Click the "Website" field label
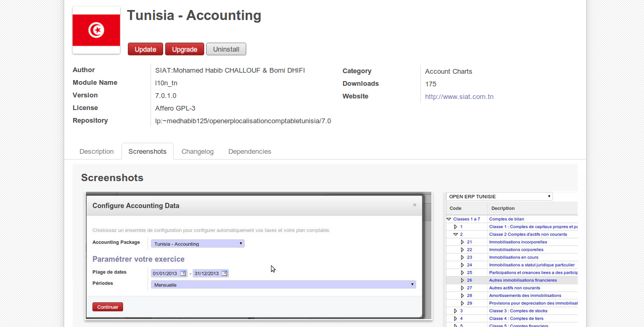Image resolution: width=644 pixels, height=327 pixels. pyautogui.click(x=356, y=96)
